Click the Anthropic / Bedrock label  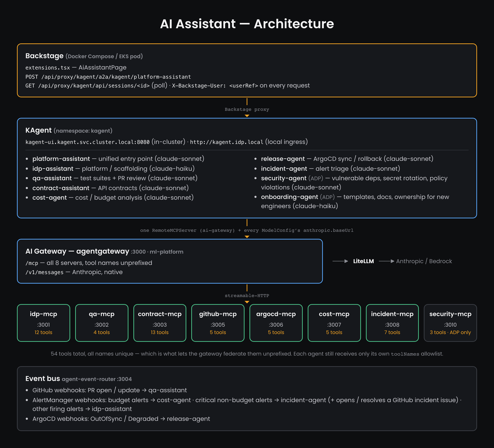(424, 261)
